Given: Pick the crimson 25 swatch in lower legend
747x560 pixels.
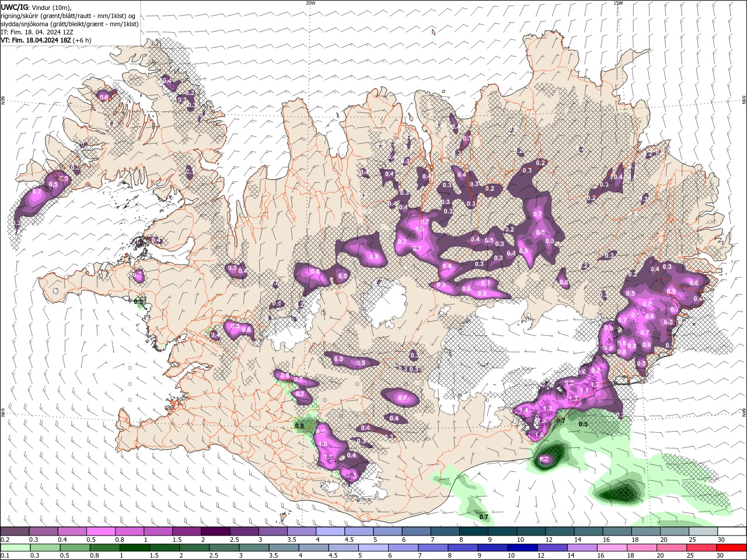Looking at the screenshot, I should tap(702, 548).
